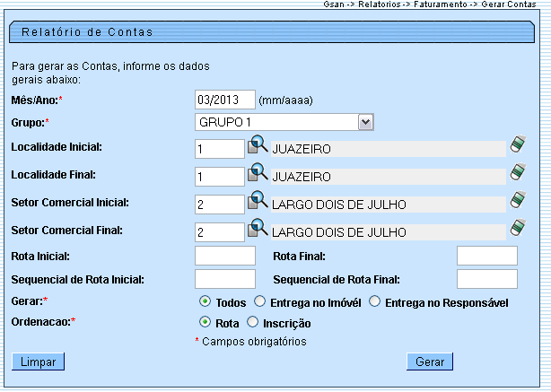Open search for Localidade Inicial
Image resolution: width=551 pixels, height=392 pixels.
tap(258, 144)
